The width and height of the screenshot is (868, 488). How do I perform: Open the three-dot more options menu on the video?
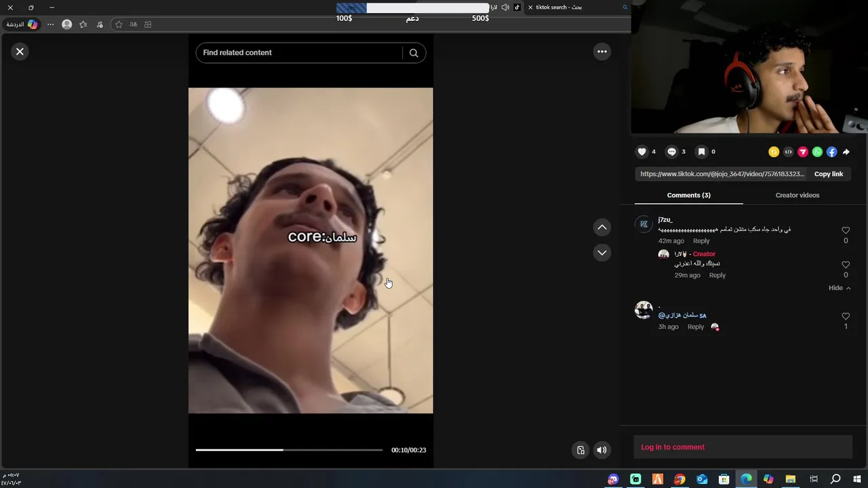tap(601, 52)
